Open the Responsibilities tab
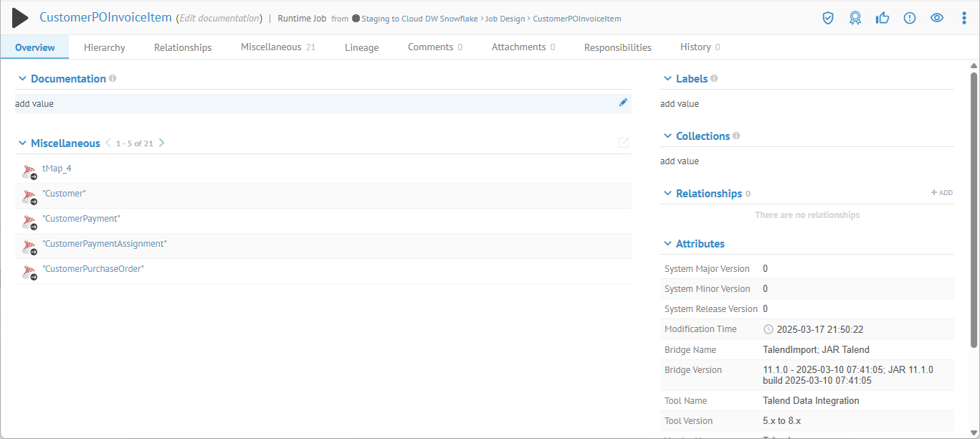This screenshot has height=439, width=980. coord(617,47)
